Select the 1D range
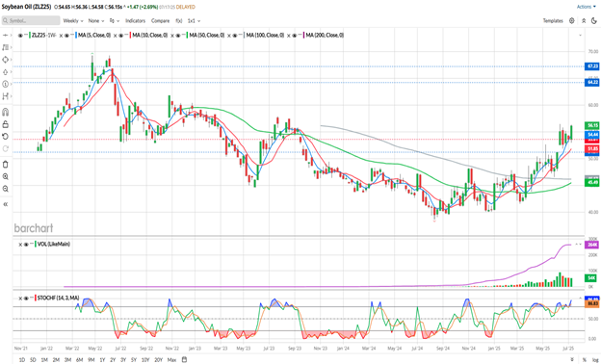 point(22,360)
